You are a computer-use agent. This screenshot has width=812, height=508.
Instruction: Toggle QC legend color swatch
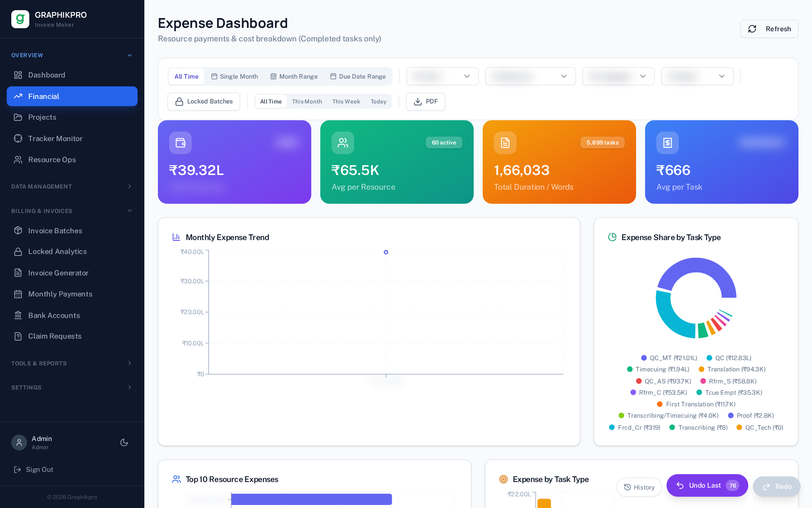709,358
